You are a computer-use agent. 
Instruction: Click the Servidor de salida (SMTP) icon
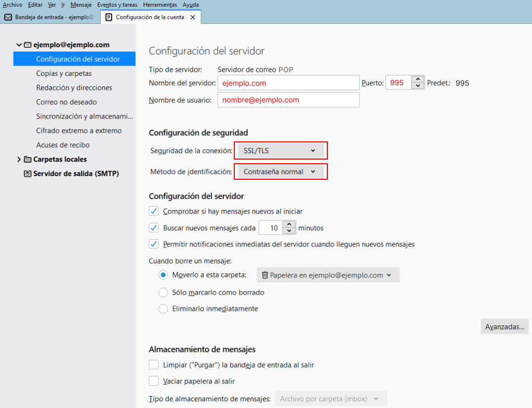(x=28, y=174)
